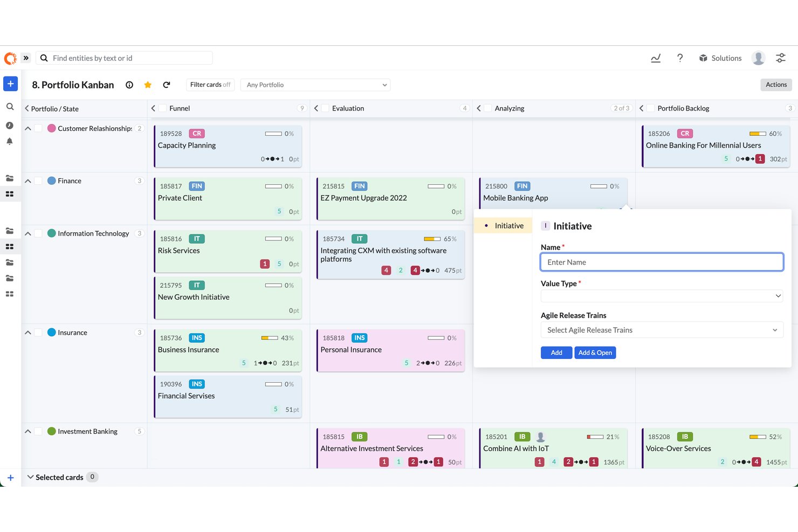Click the assigned user avatar on card 185201
This screenshot has width=798, height=532.
tap(540, 437)
